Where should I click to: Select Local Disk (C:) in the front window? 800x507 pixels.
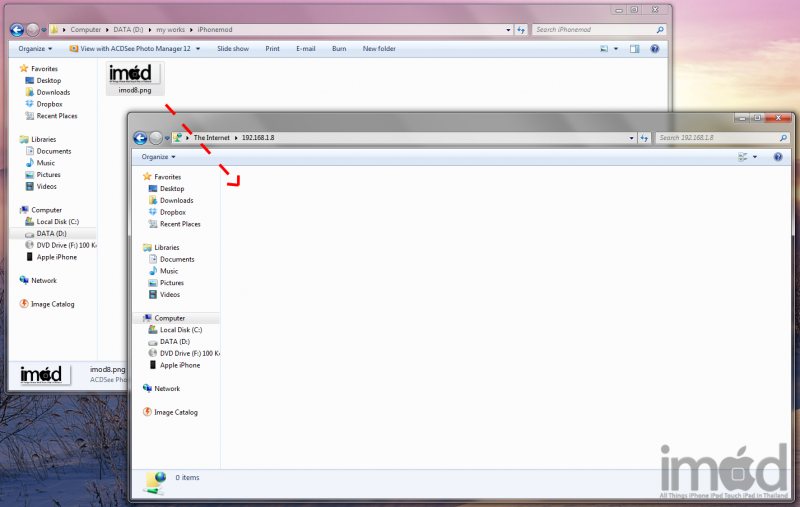point(180,329)
